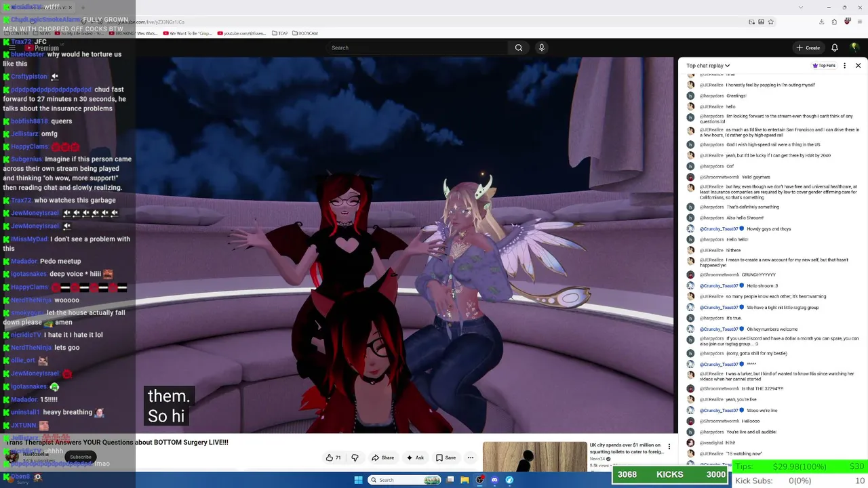Click the 'them. So hi' video caption

click(168, 406)
